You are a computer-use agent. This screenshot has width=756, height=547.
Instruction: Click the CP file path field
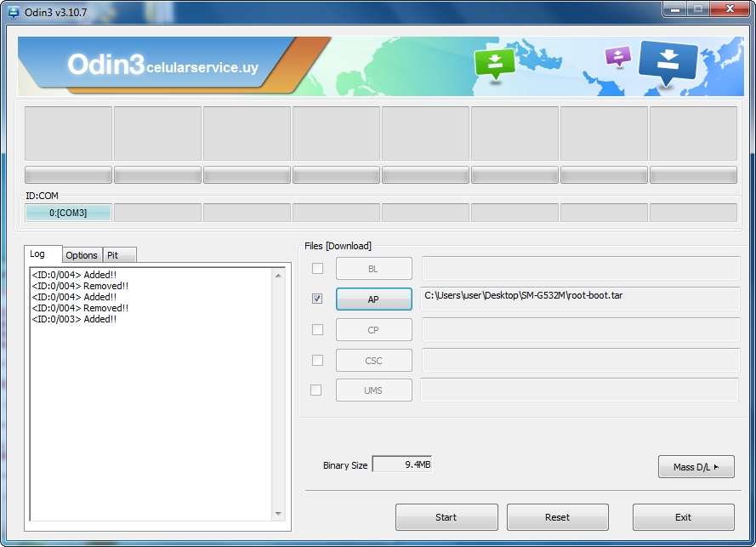(x=581, y=330)
